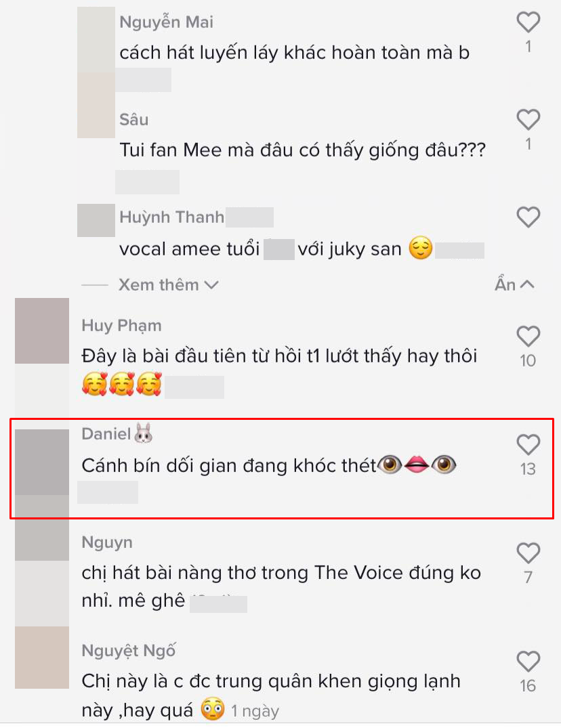
Task: Select the Nguyn username
Action: (x=107, y=542)
